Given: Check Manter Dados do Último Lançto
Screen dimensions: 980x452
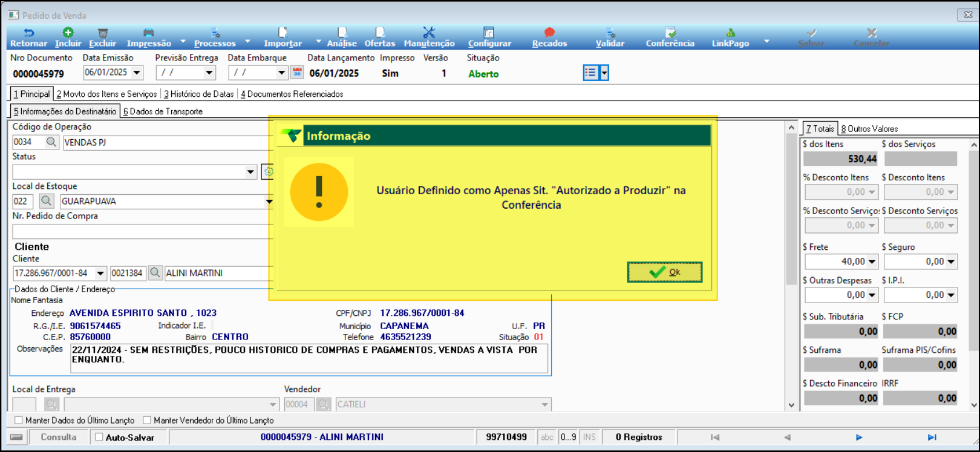Looking at the screenshot, I should pos(19,421).
